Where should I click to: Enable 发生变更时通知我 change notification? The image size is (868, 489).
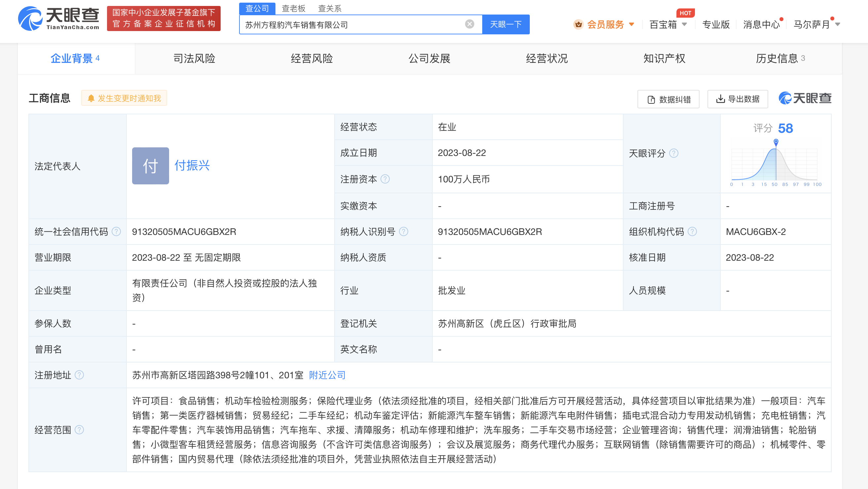124,98
